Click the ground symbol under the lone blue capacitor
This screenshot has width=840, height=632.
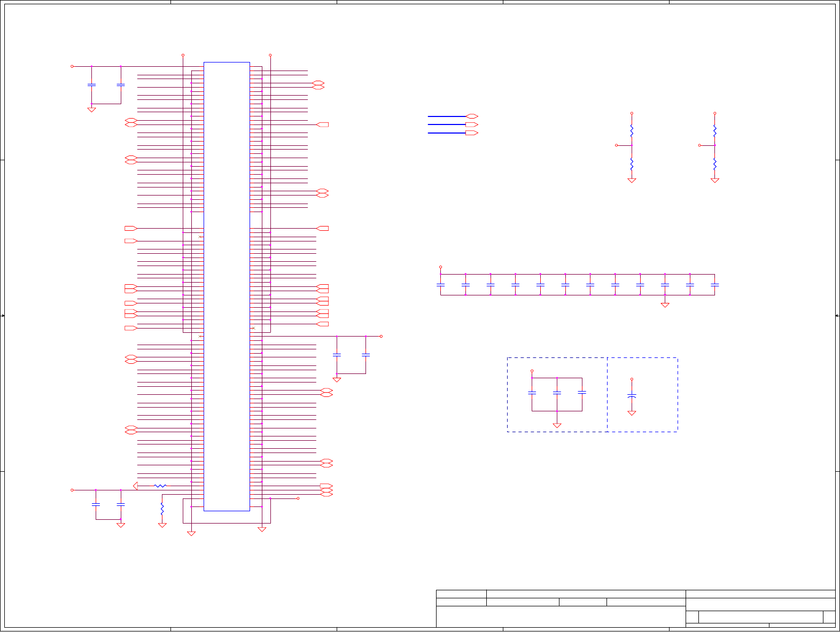632,413
